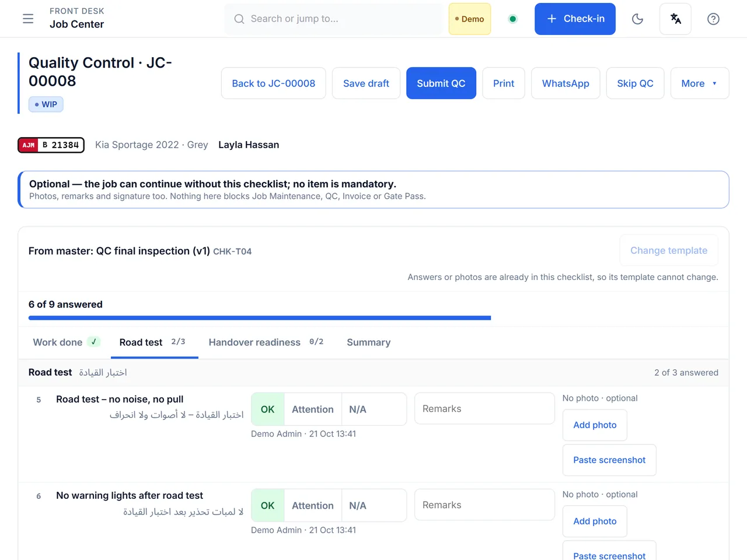Image resolution: width=747 pixels, height=560 pixels.
Task: Add photo for No warning lights item
Action: click(x=595, y=521)
